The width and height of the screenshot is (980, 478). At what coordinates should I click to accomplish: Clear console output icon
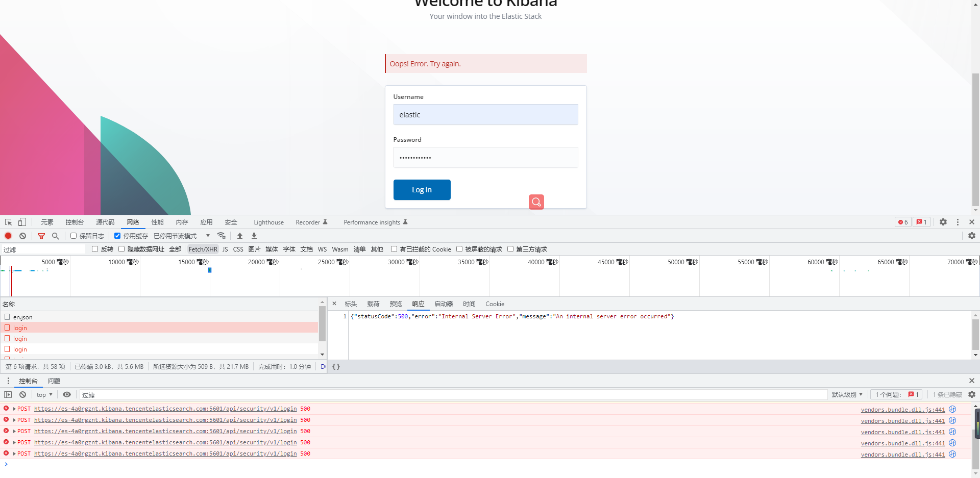pos(22,394)
